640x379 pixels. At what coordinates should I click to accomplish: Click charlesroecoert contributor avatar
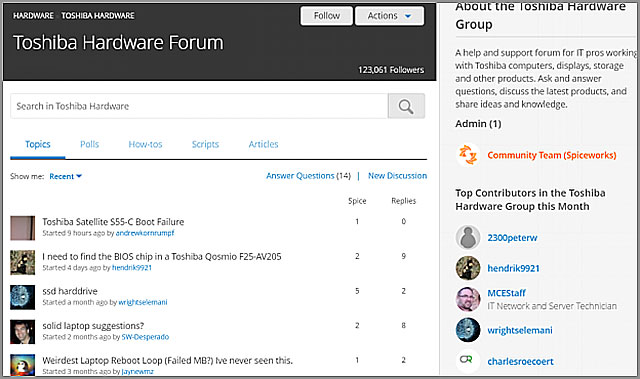pyautogui.click(x=468, y=361)
